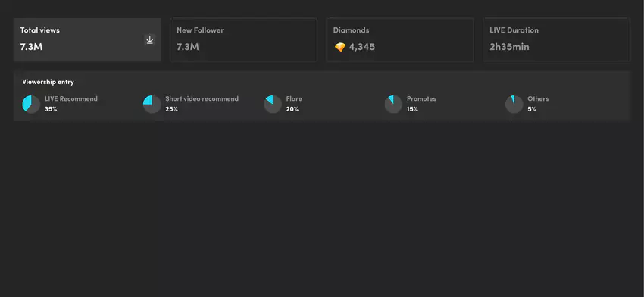
Task: Download the Total views data
Action: tap(150, 40)
